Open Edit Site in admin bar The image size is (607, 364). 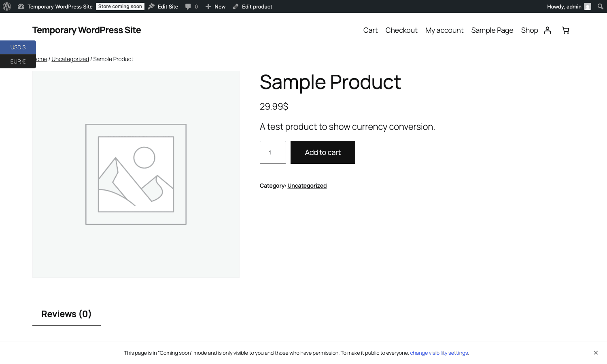tap(163, 6)
